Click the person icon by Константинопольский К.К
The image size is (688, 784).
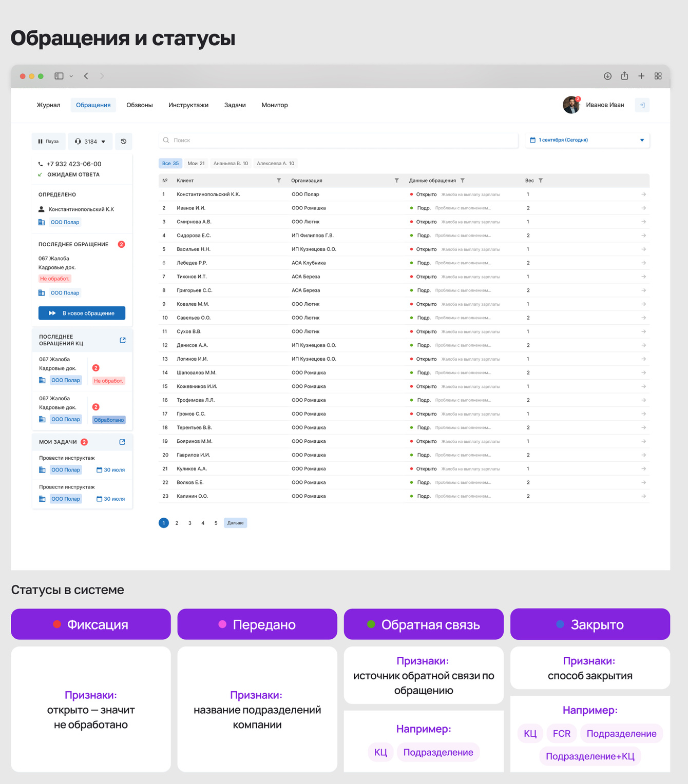42,209
